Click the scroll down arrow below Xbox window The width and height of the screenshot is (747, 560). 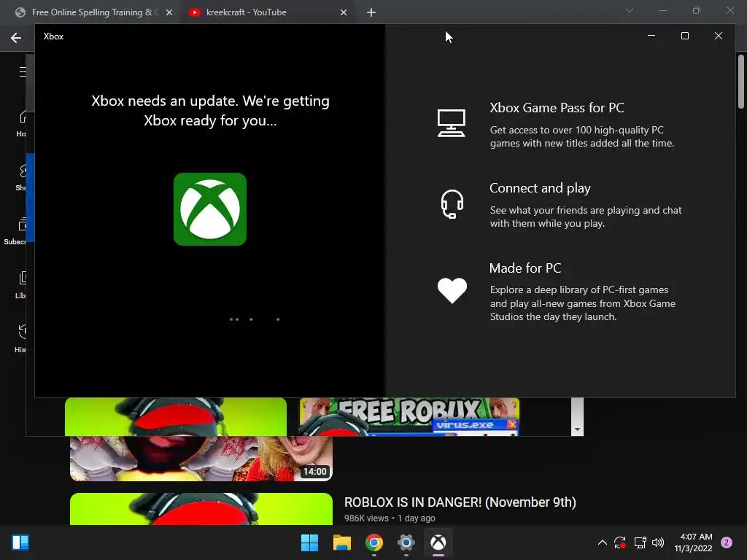(577, 429)
